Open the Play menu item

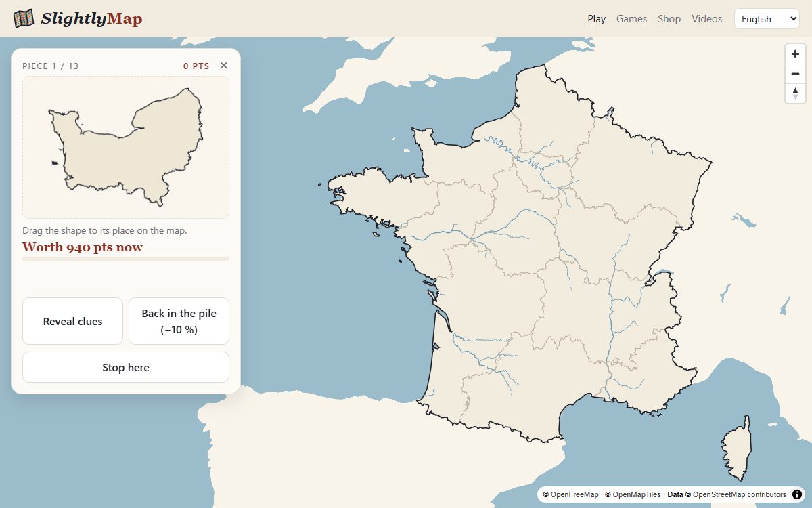[597, 19]
